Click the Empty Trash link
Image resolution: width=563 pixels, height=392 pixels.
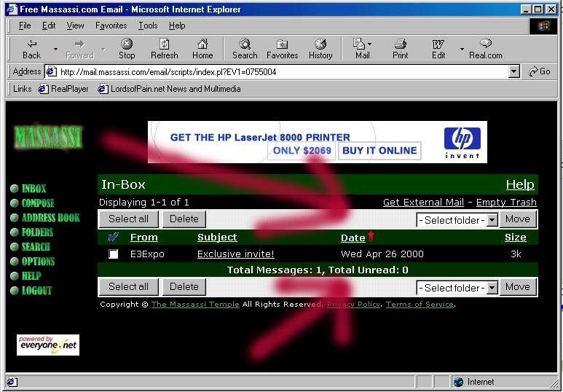506,203
